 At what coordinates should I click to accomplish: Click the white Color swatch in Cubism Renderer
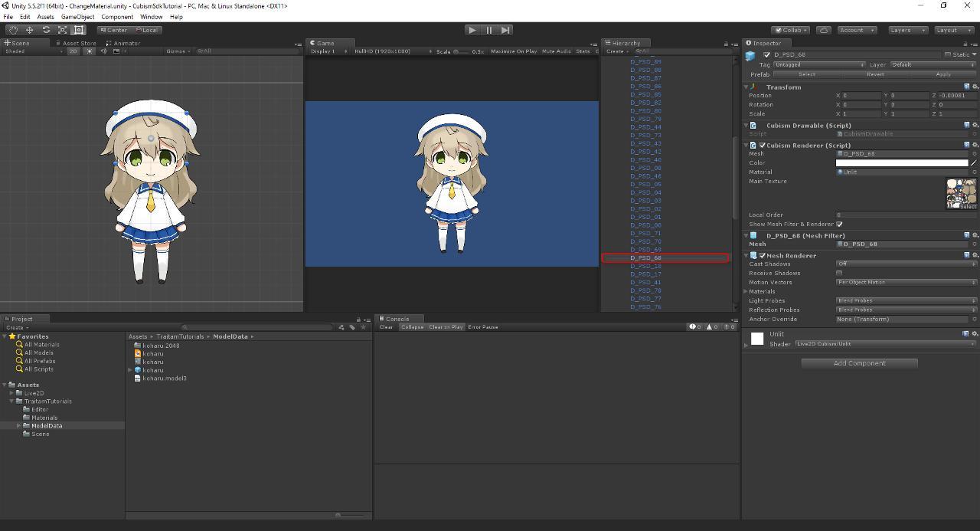[901, 162]
